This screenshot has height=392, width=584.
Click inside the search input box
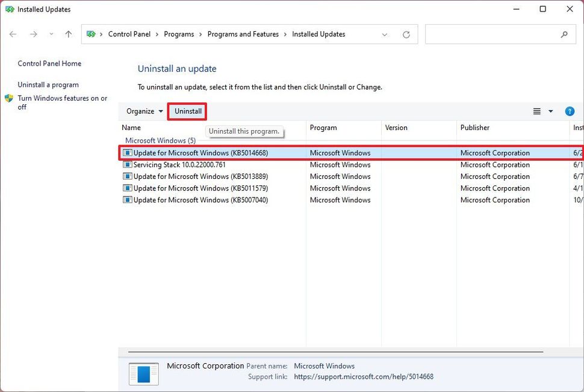(494, 34)
